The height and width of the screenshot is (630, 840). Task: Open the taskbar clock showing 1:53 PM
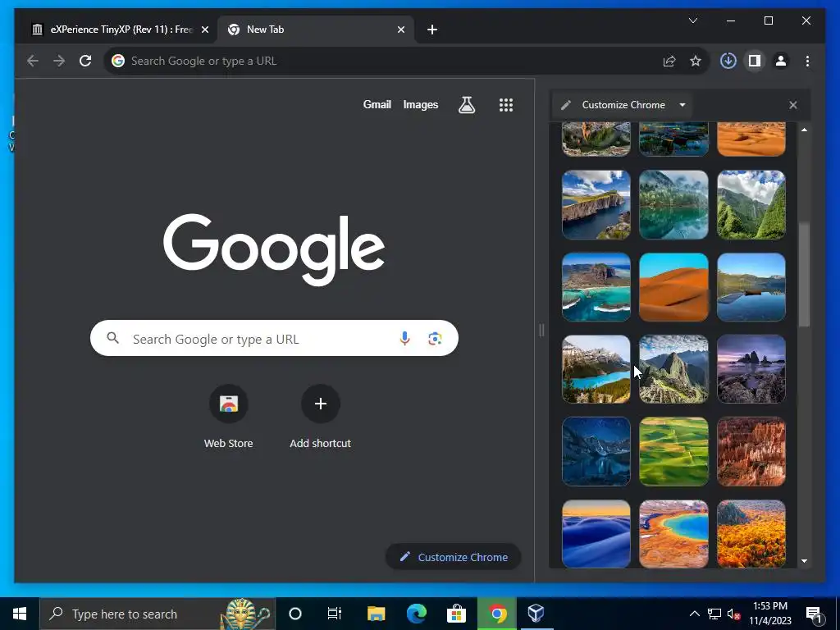pos(770,614)
